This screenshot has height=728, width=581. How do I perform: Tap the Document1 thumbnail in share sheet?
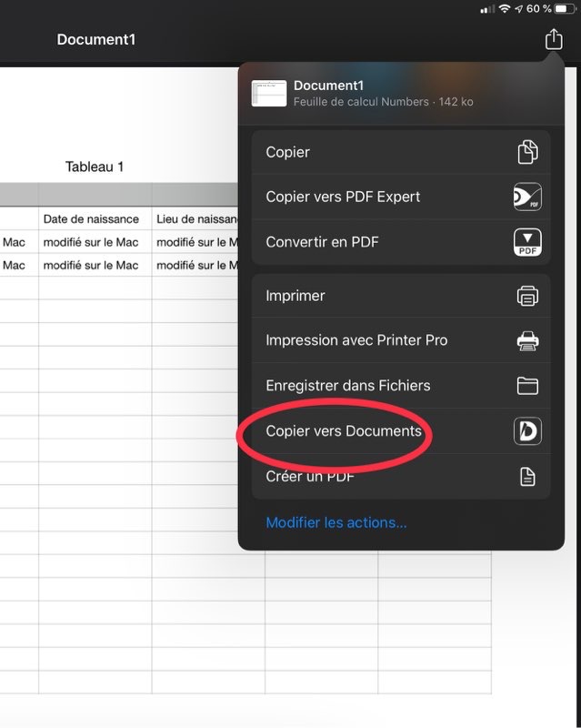(x=269, y=94)
